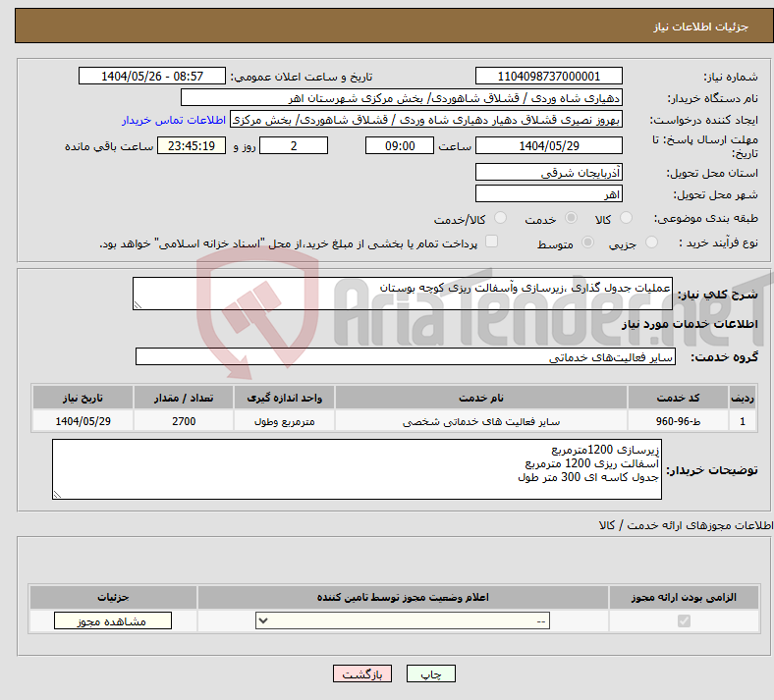774x700 pixels.
Task: Click the شماره نیاز field 1104098737000001
Action: [548, 76]
